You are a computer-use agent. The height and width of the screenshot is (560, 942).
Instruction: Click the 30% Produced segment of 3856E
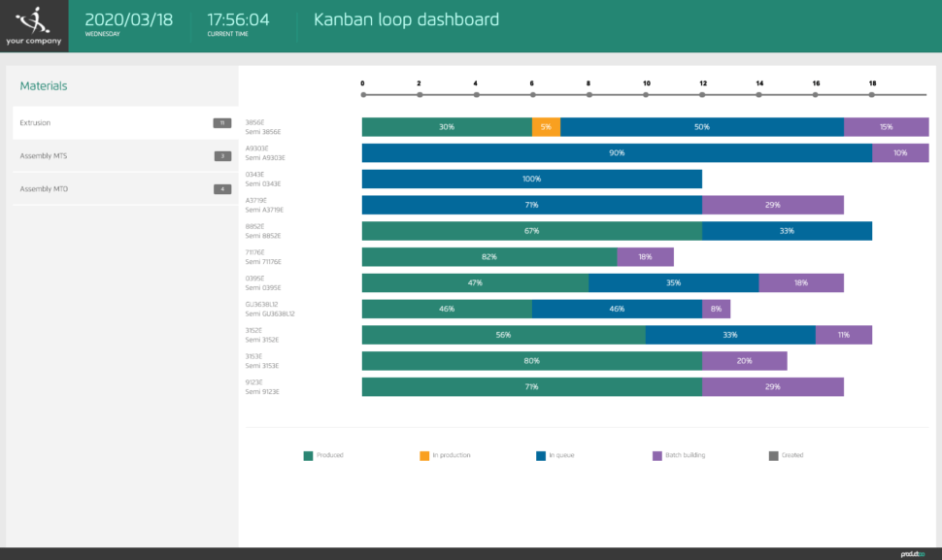(x=447, y=127)
